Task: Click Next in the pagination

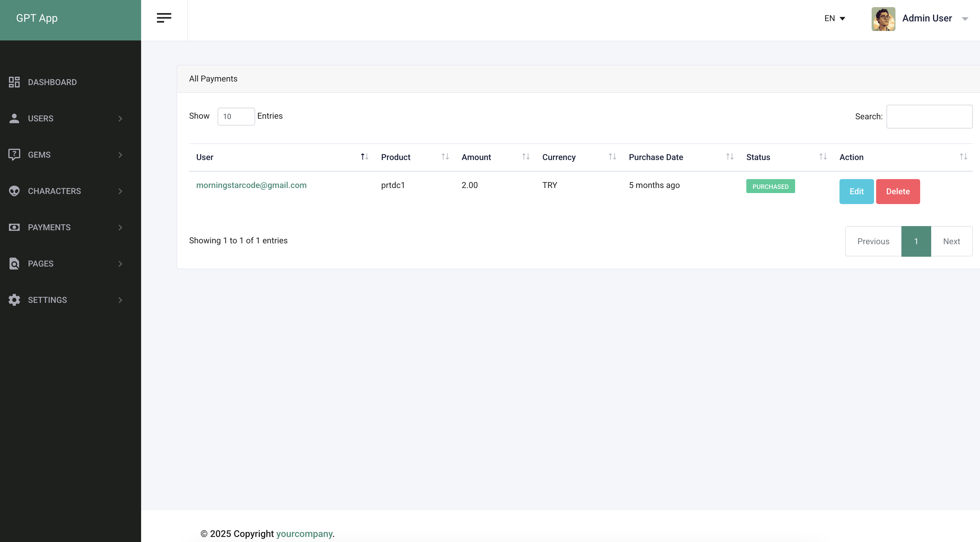Action: (951, 241)
